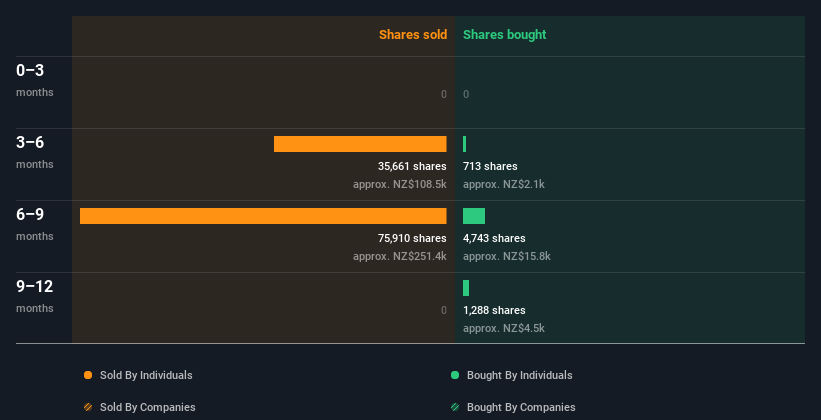Toggle the Bought By Companies legend label

(521, 407)
